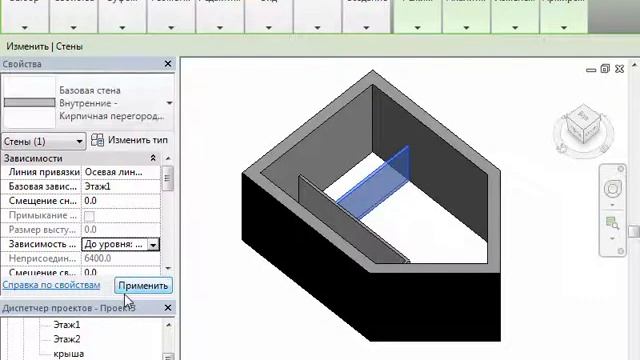This screenshot has height=360, width=640.
Task: Click the Базовая завис... property label
Action: click(x=42, y=187)
